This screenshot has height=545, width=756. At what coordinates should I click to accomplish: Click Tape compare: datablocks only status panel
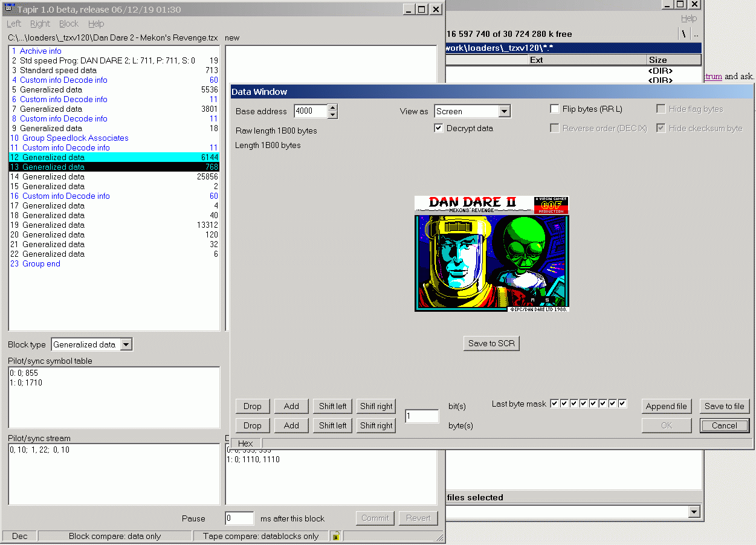coord(261,536)
